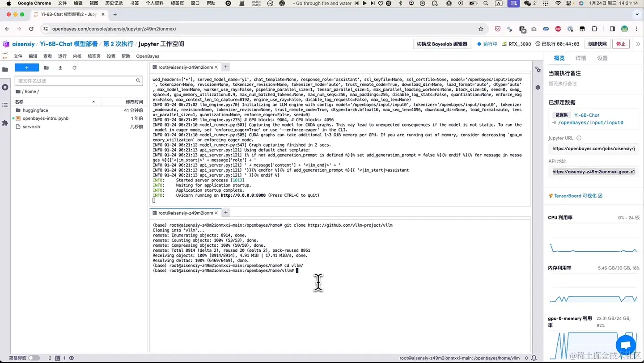Toggle simple interface mode switch
This screenshot has height=363, width=644.
point(34,358)
